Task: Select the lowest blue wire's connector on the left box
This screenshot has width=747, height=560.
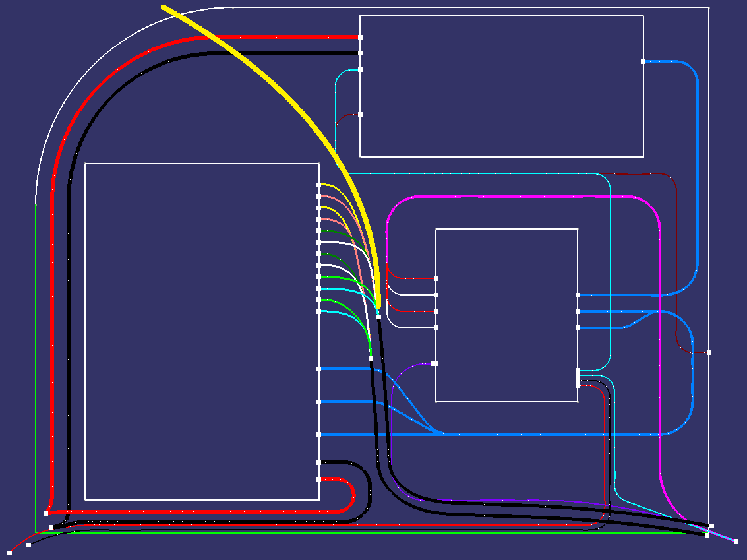Action: [x=318, y=435]
